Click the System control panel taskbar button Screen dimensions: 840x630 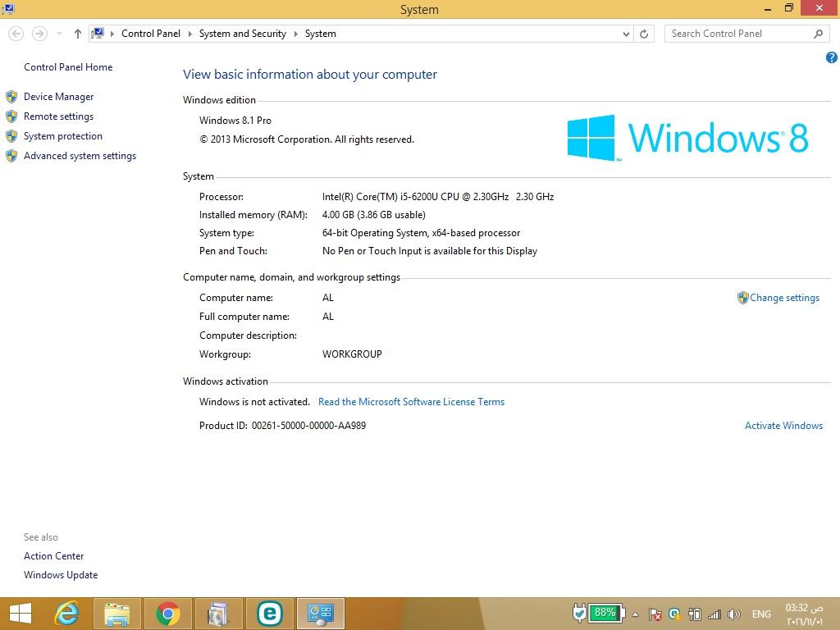pos(321,614)
